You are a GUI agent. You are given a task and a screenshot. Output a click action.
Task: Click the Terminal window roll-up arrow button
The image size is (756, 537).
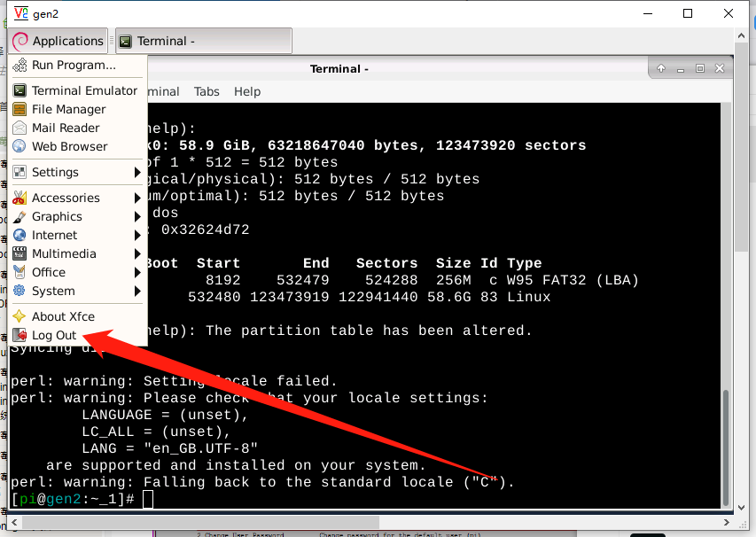[x=661, y=68]
